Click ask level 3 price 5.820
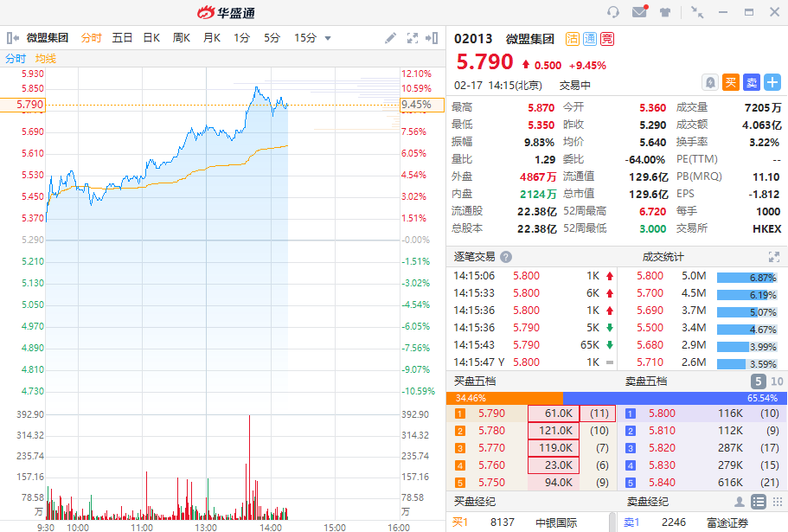This screenshot has height=532, width=788. pyautogui.click(x=662, y=447)
